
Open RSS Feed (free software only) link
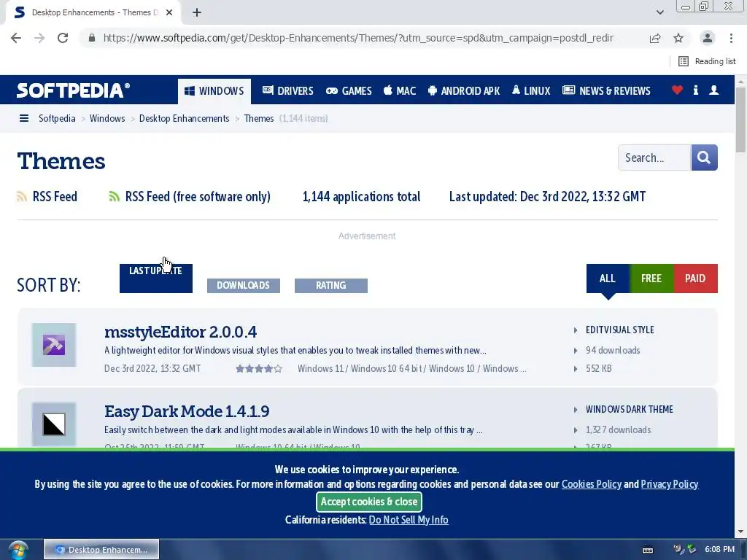[198, 196]
